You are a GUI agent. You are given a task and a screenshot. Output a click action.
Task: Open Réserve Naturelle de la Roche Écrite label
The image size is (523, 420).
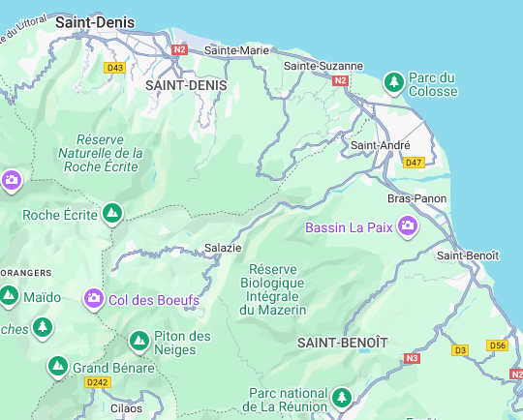(x=101, y=153)
